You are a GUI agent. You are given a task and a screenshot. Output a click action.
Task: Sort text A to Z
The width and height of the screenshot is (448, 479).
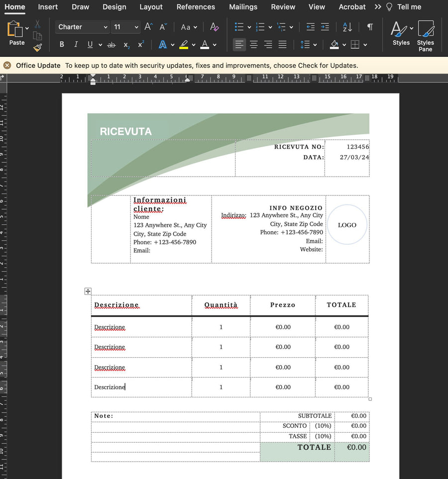click(x=347, y=27)
